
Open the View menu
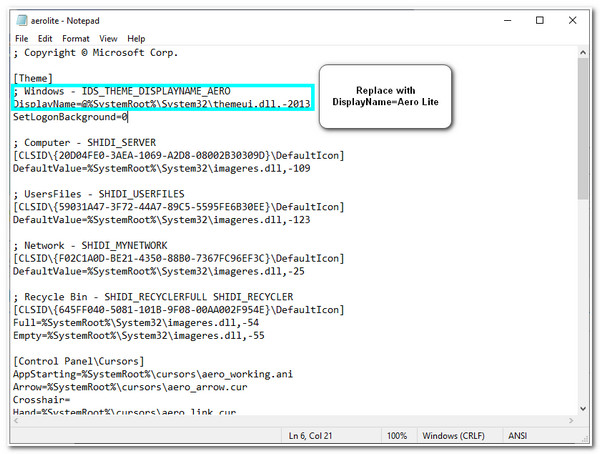point(108,39)
